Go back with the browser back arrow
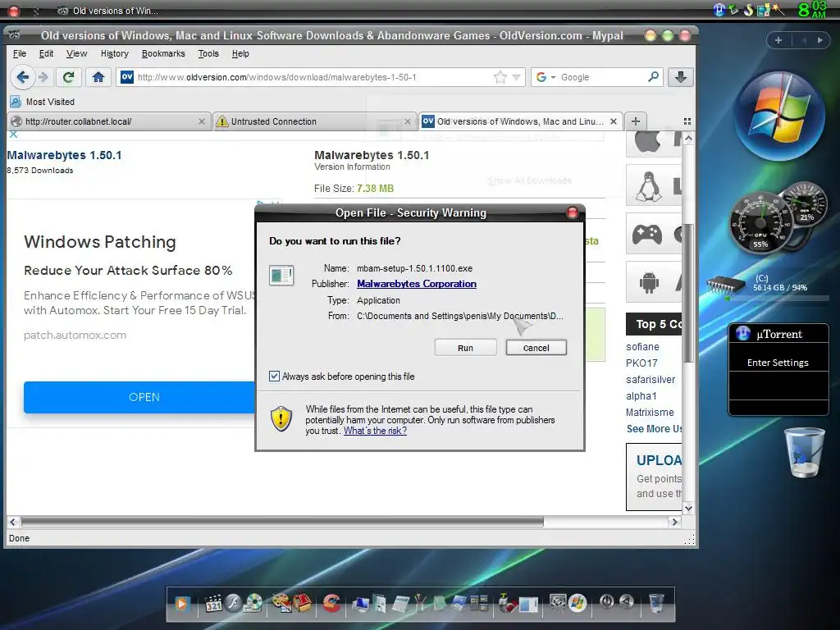The width and height of the screenshot is (840, 630). (x=22, y=77)
